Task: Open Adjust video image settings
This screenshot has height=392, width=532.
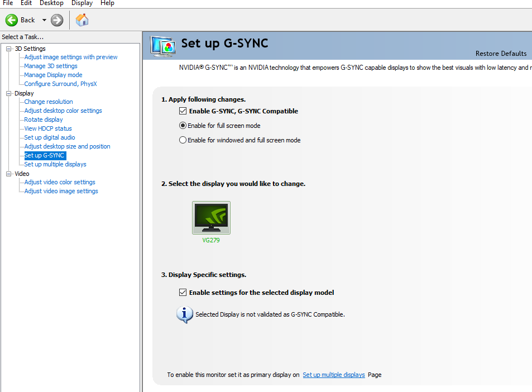Action: (61, 191)
